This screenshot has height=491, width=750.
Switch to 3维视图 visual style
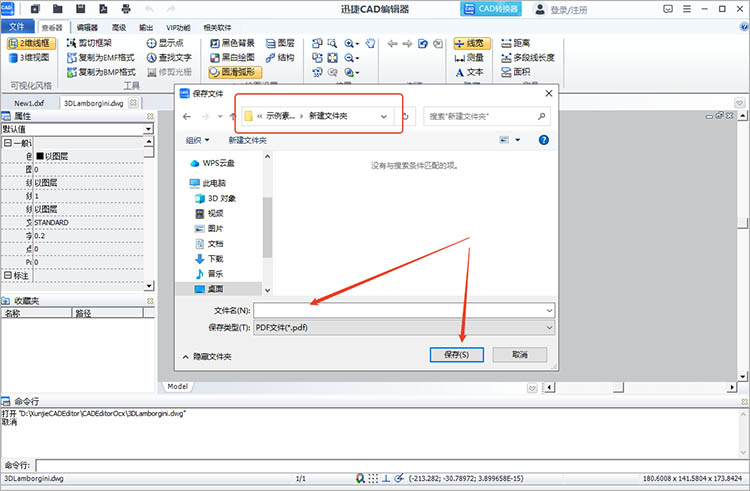[x=30, y=58]
